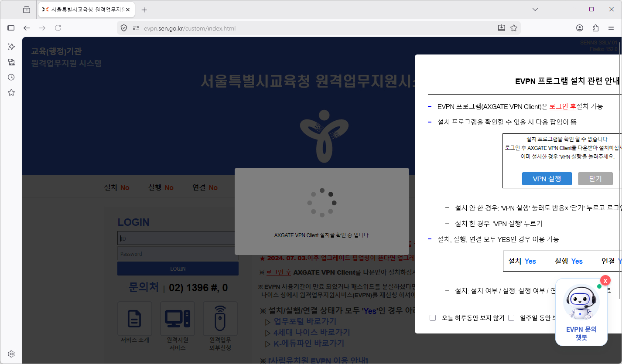Click the 로그인 후 red link in popup
The width and height of the screenshot is (622, 364).
pyautogui.click(x=563, y=106)
